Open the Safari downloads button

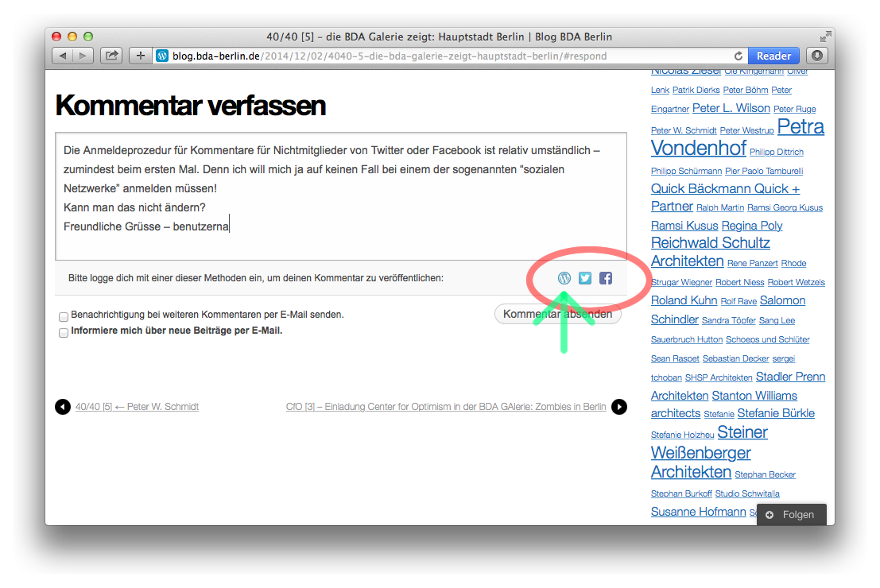point(816,56)
